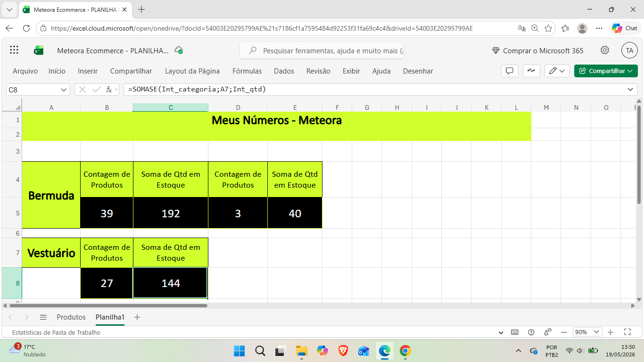
Task: Open the Exibir ribbon tab
Action: [x=351, y=71]
